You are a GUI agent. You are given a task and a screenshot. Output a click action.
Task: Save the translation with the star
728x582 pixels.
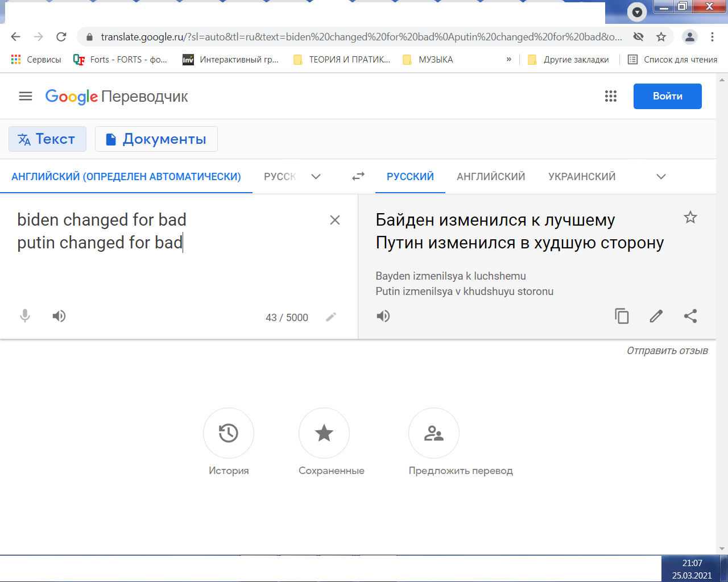point(690,217)
